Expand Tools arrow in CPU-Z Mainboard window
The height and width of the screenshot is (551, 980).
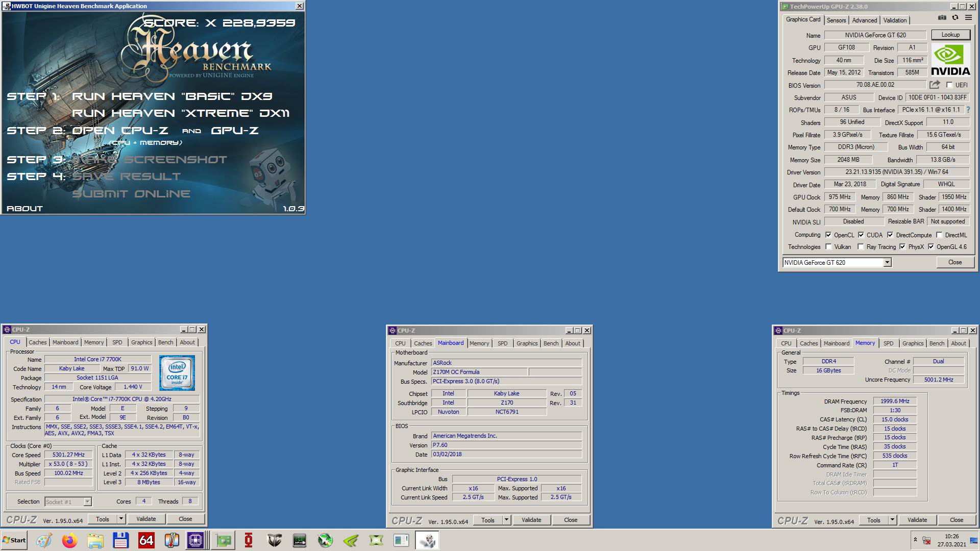pyautogui.click(x=506, y=520)
